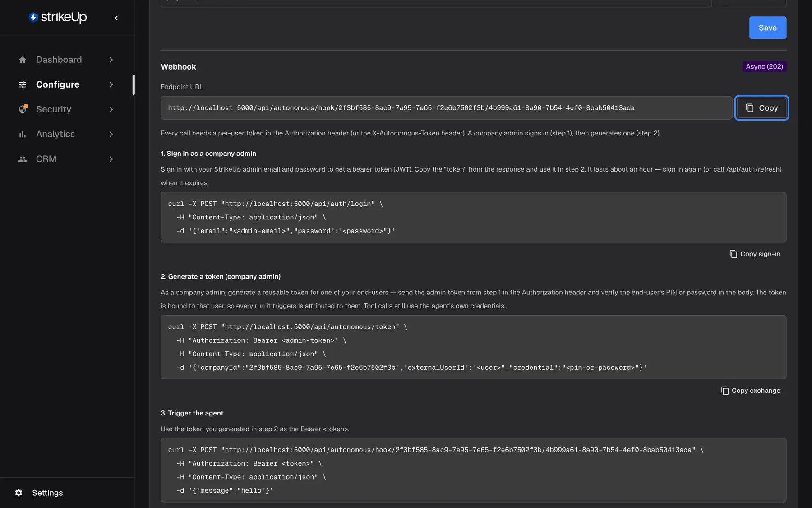Collapse the sidebar with the arrow
The image size is (812, 508).
116,18
